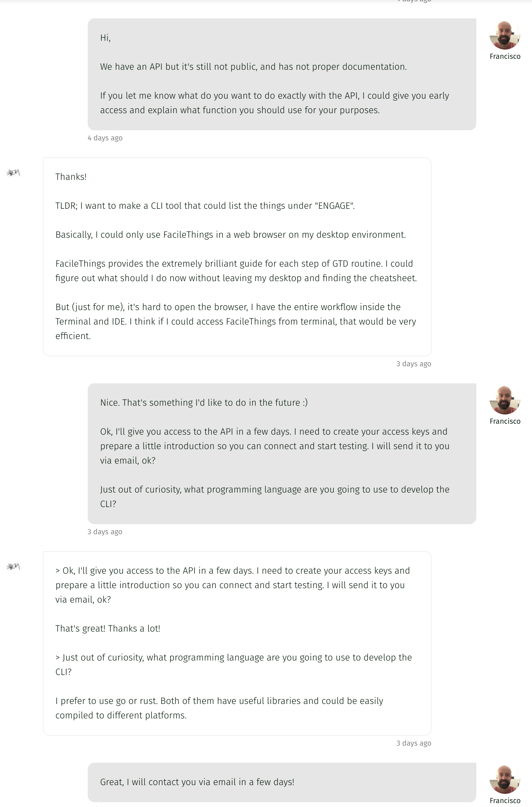Click Francisco's avatar next to the "Nice." reply
This screenshot has height=807, width=532.
point(504,400)
